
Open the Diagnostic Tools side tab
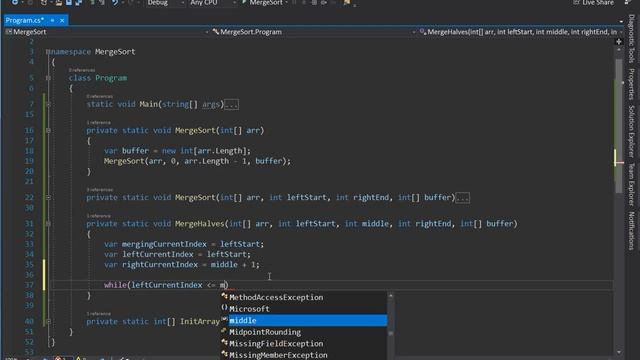[x=631, y=39]
